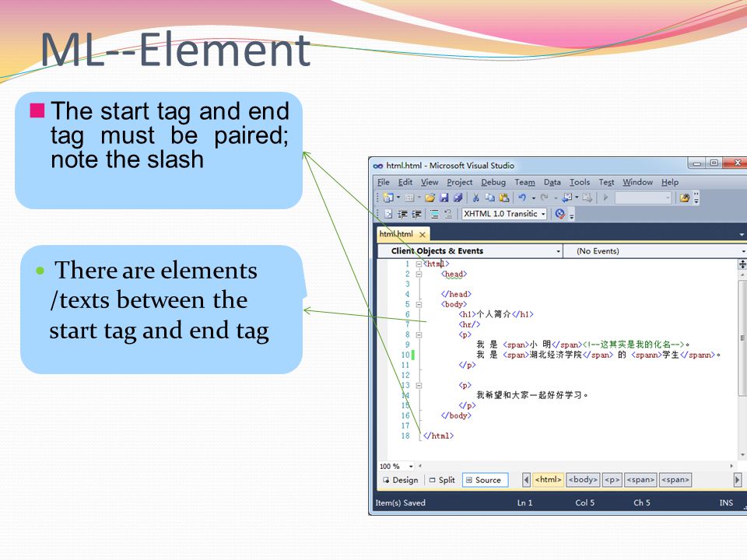Collapse the body tag outline on line 5
Image resolution: width=747 pixels, height=560 pixels.
click(419, 304)
